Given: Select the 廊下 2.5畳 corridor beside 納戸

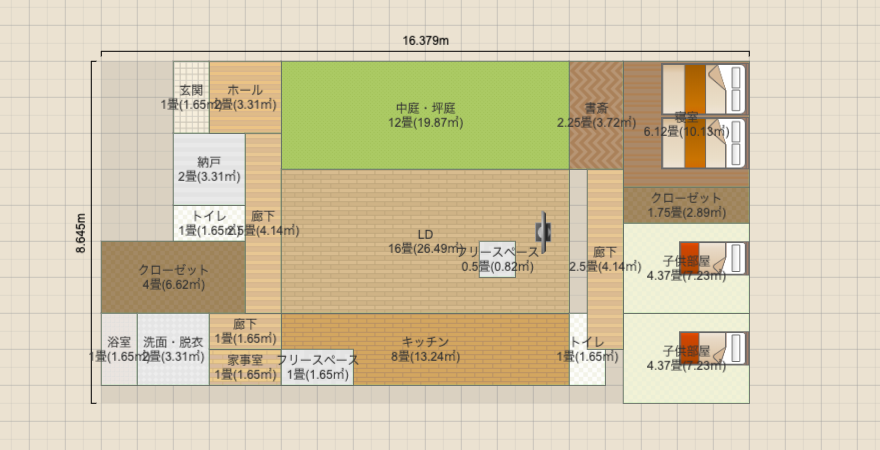Looking at the screenshot, I should click(x=263, y=223).
